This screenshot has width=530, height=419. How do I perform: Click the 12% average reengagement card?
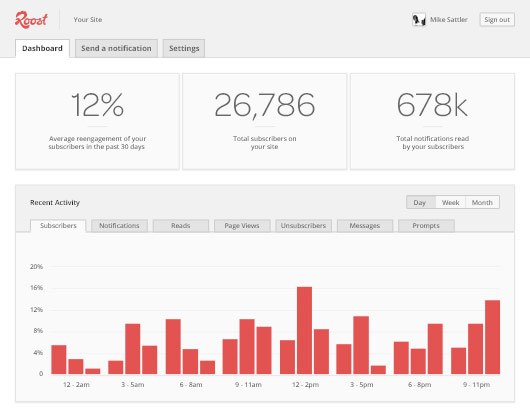click(x=97, y=121)
